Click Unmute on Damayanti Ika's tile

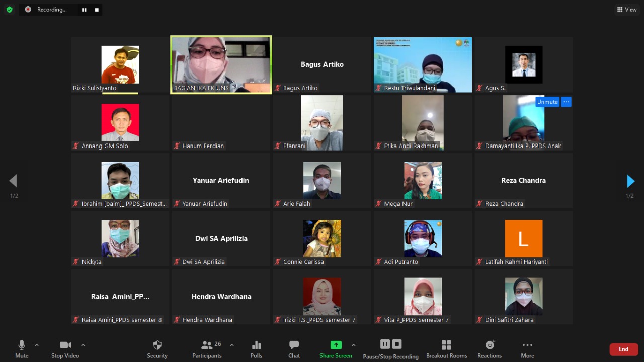pyautogui.click(x=547, y=102)
